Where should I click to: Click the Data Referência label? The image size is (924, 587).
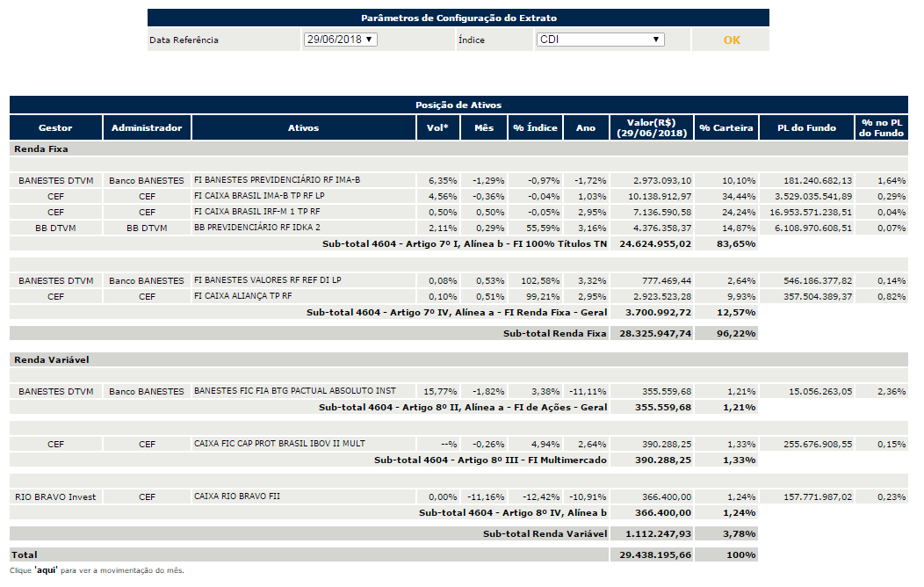click(x=184, y=40)
